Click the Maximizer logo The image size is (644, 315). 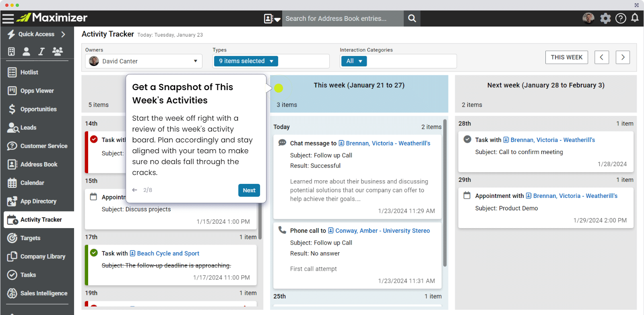pos(52,18)
